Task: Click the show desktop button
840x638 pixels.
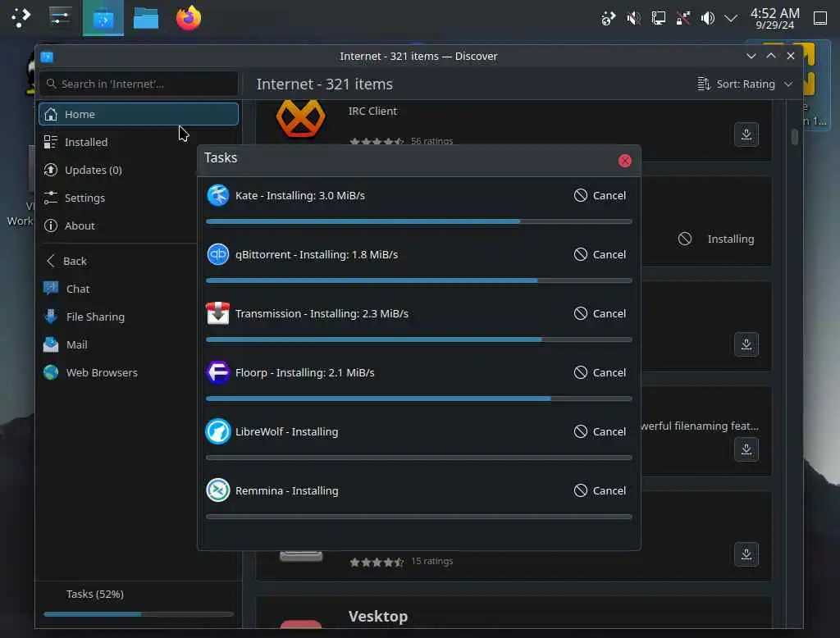Action: [x=820, y=18]
